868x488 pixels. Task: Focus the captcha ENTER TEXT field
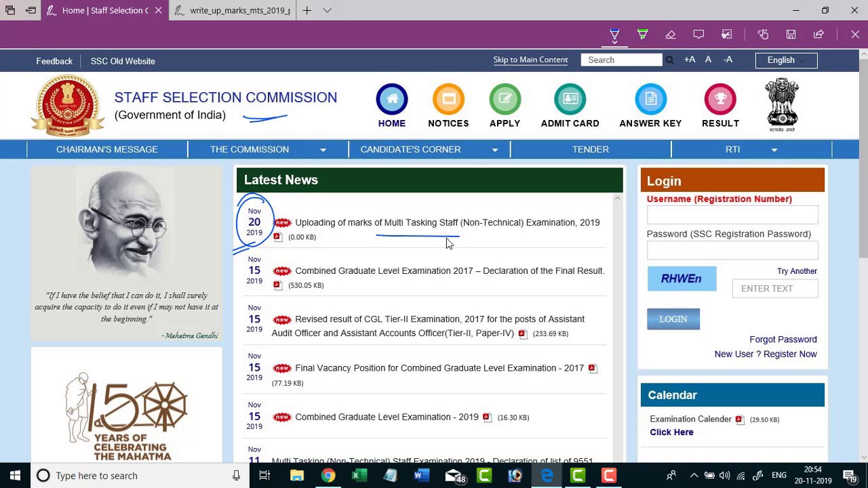pos(775,289)
